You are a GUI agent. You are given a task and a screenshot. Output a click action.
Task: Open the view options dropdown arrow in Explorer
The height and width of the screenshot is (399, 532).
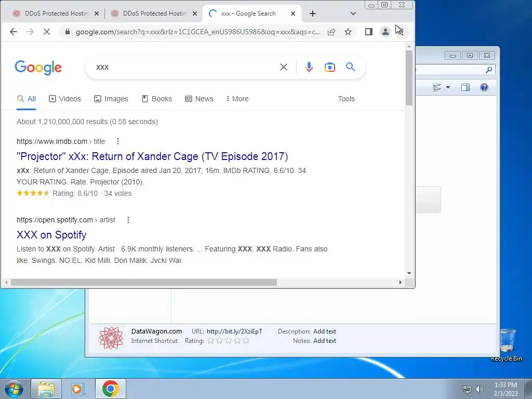448,87
